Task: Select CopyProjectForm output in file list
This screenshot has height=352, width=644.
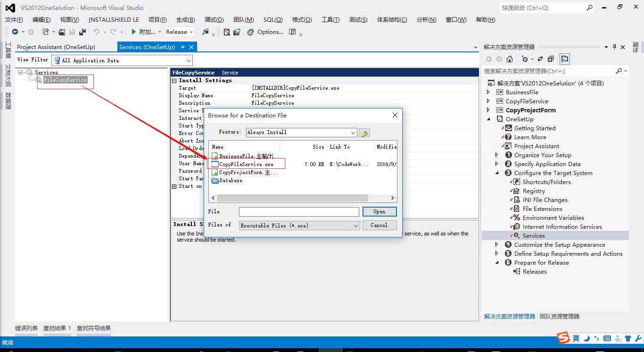Action: pyautogui.click(x=244, y=172)
